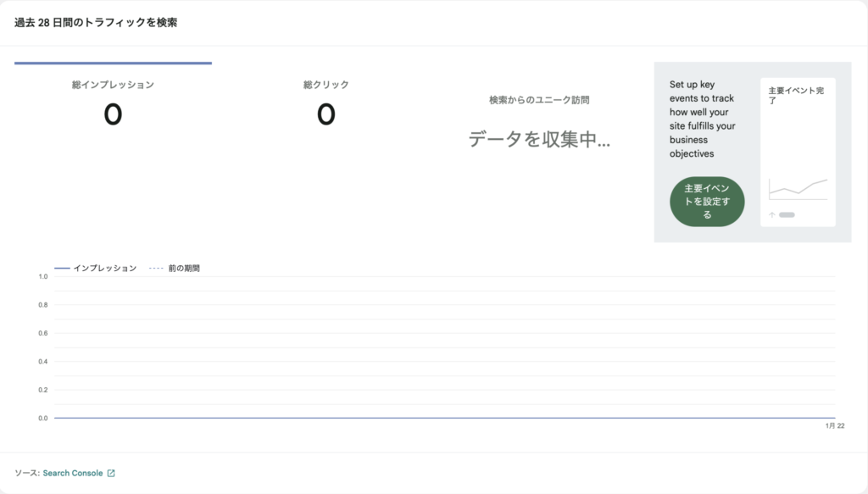The height and width of the screenshot is (494, 868).
Task: Click the gray placeholder pill beside the up arrow
Action: coord(787,215)
